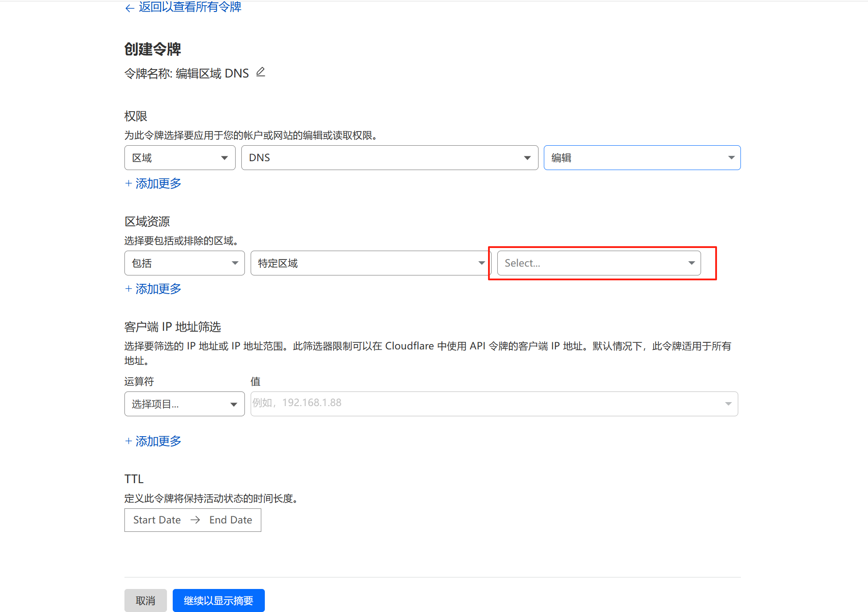868x612 pixels.
Task: Click the 创建令牌 page heading
Action: pyautogui.click(x=152, y=49)
